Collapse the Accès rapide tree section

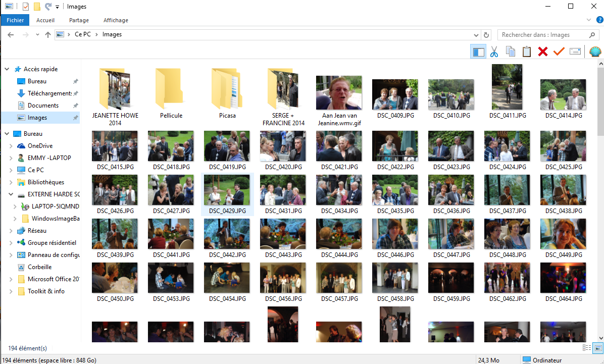[7, 69]
